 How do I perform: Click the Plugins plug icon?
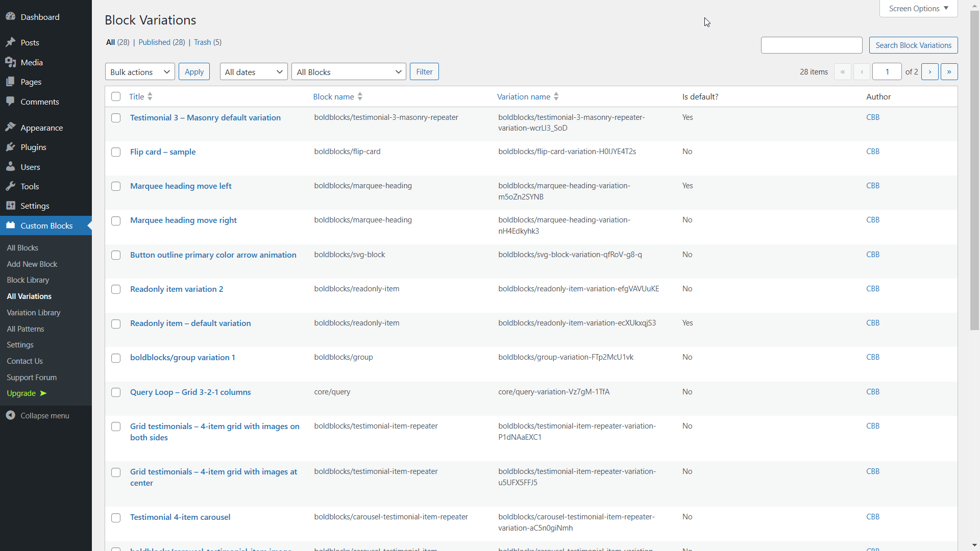click(10, 147)
